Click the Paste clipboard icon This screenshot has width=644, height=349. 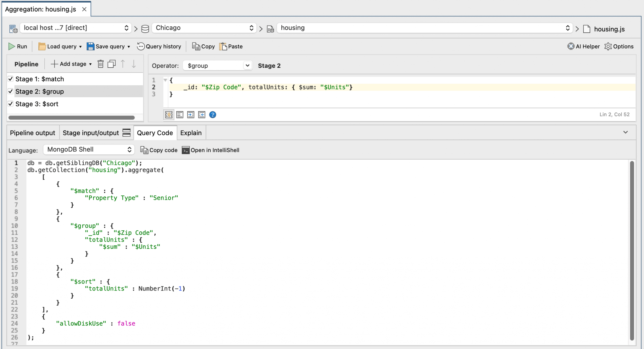[223, 47]
